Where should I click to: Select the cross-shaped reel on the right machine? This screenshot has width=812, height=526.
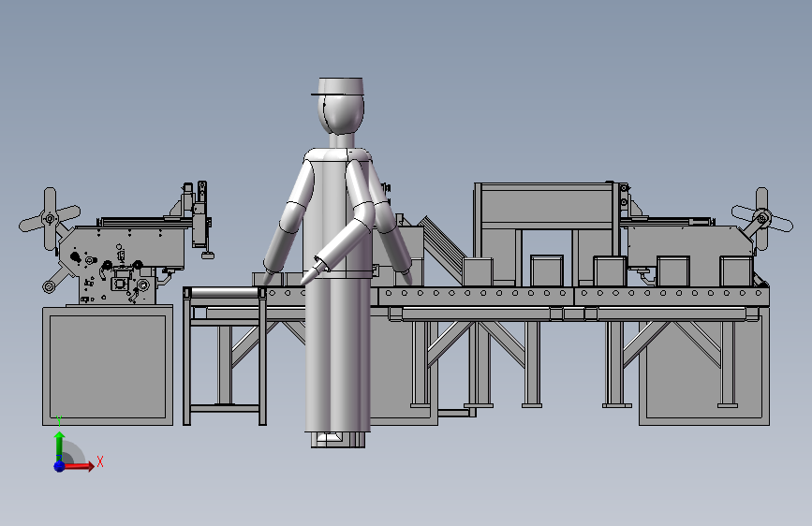tap(761, 218)
